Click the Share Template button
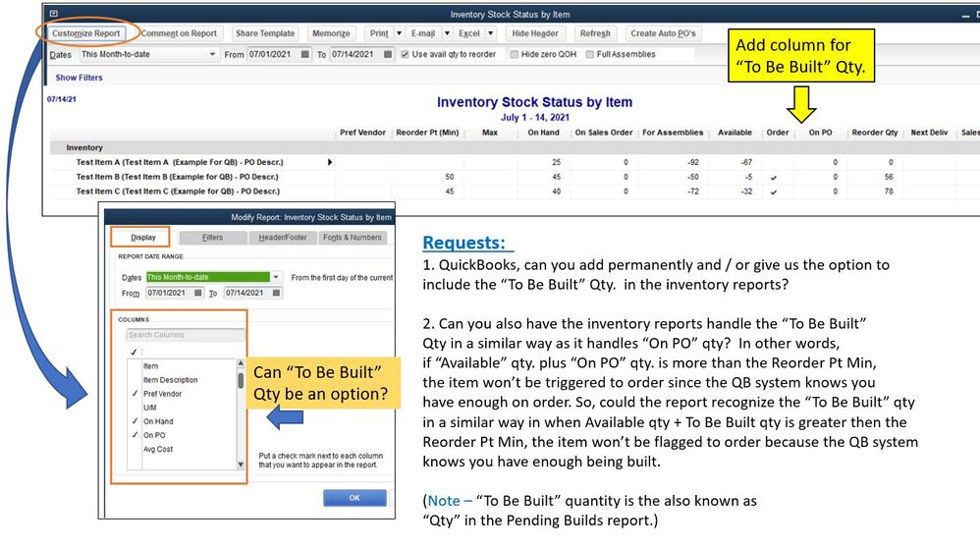This screenshot has height=549, width=980. pyautogui.click(x=265, y=33)
